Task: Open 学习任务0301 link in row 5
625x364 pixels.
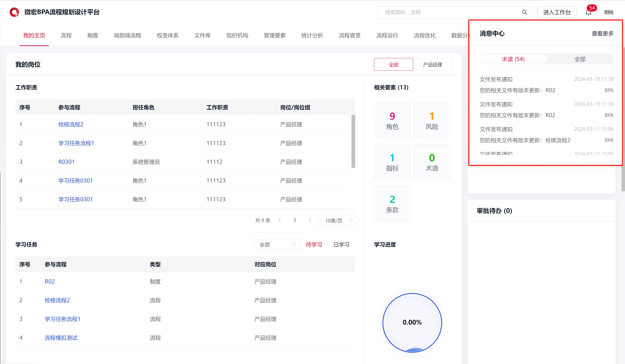Action: click(x=75, y=199)
